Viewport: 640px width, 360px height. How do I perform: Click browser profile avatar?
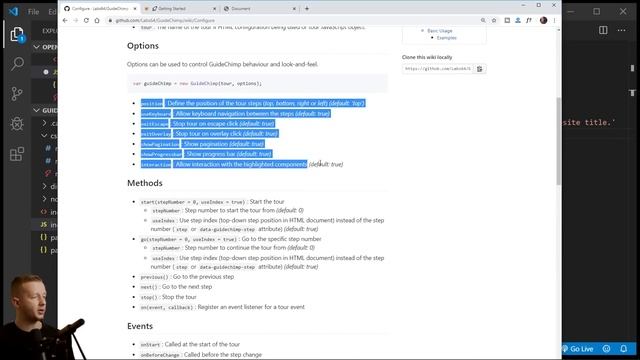[543, 20]
